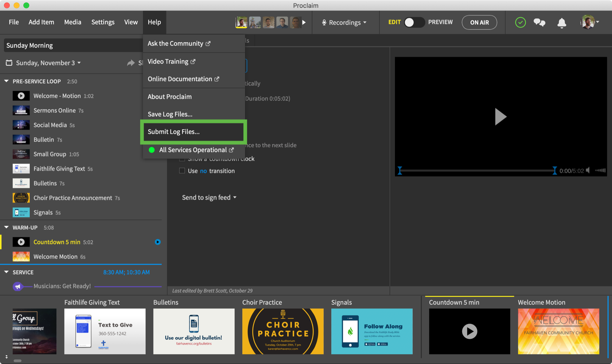
Task: Click the ON AIR button
Action: [479, 22]
